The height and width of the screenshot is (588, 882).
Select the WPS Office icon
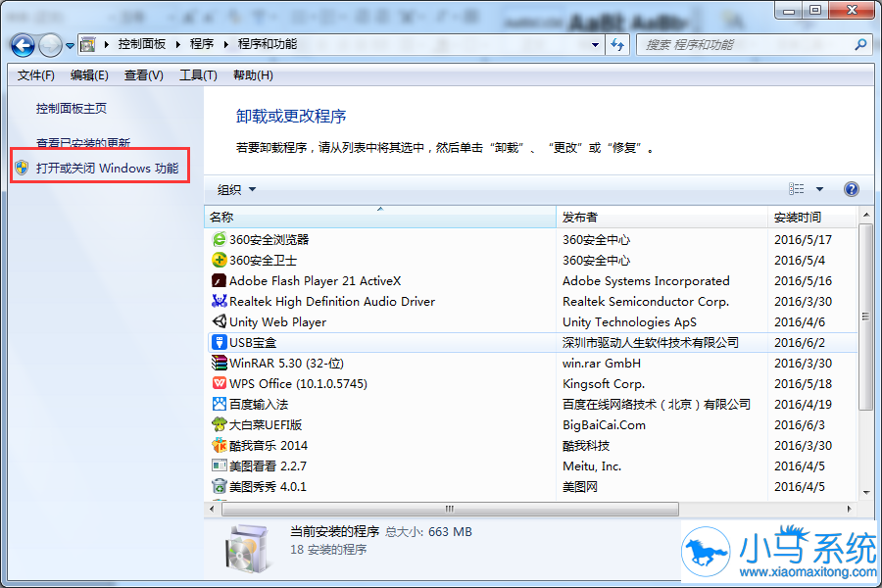coord(219,383)
